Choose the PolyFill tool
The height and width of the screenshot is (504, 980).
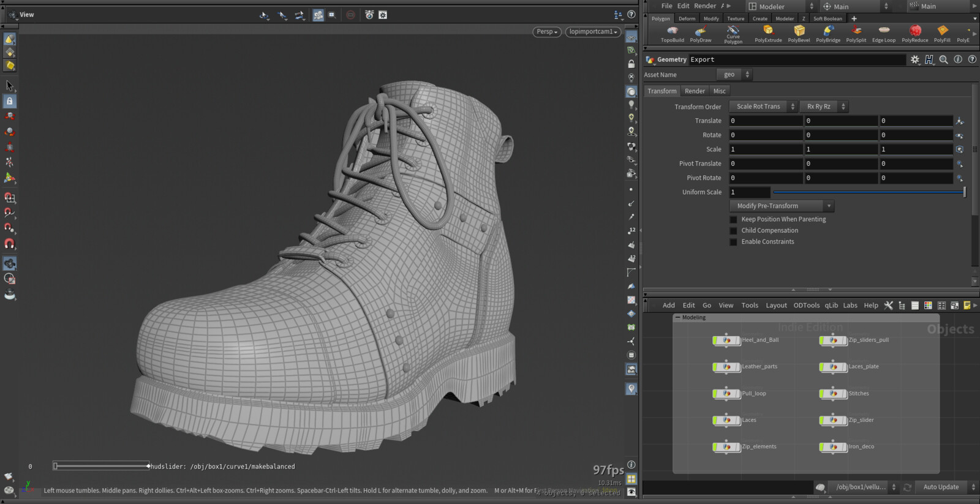[942, 34]
